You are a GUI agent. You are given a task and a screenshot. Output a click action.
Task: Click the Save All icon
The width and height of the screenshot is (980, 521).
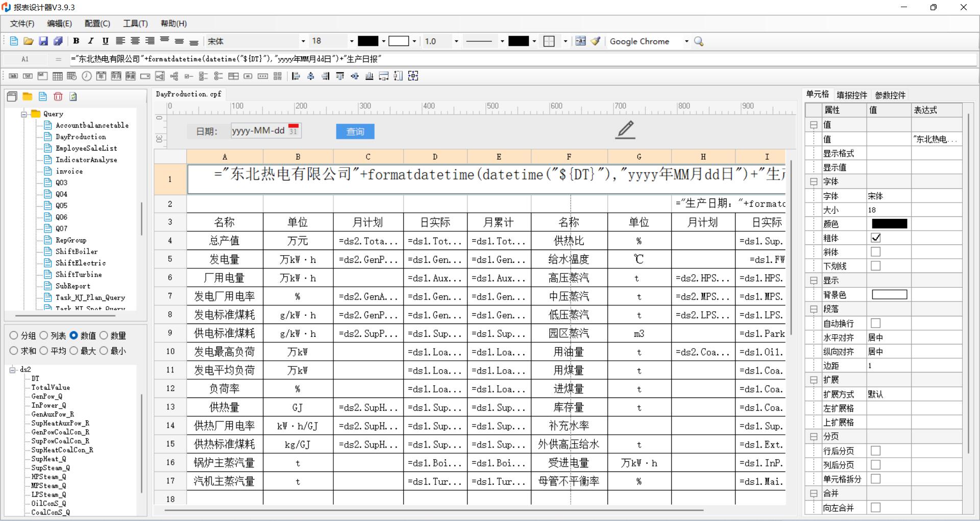(x=58, y=41)
